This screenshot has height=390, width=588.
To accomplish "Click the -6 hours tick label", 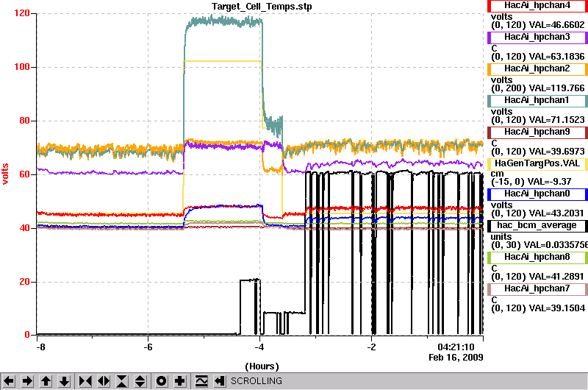I will tap(148, 347).
